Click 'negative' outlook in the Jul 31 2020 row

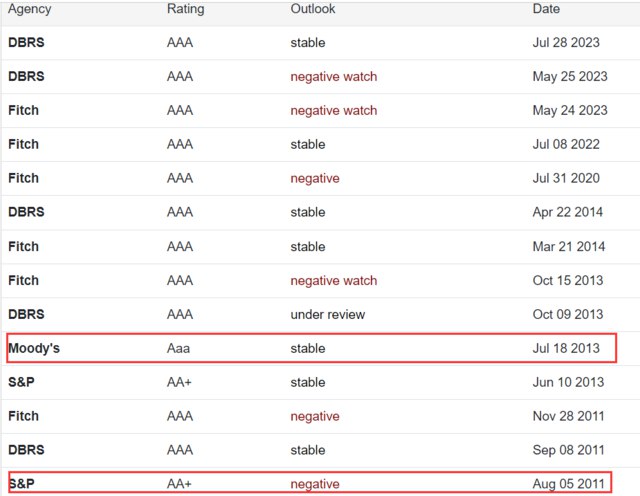point(314,178)
